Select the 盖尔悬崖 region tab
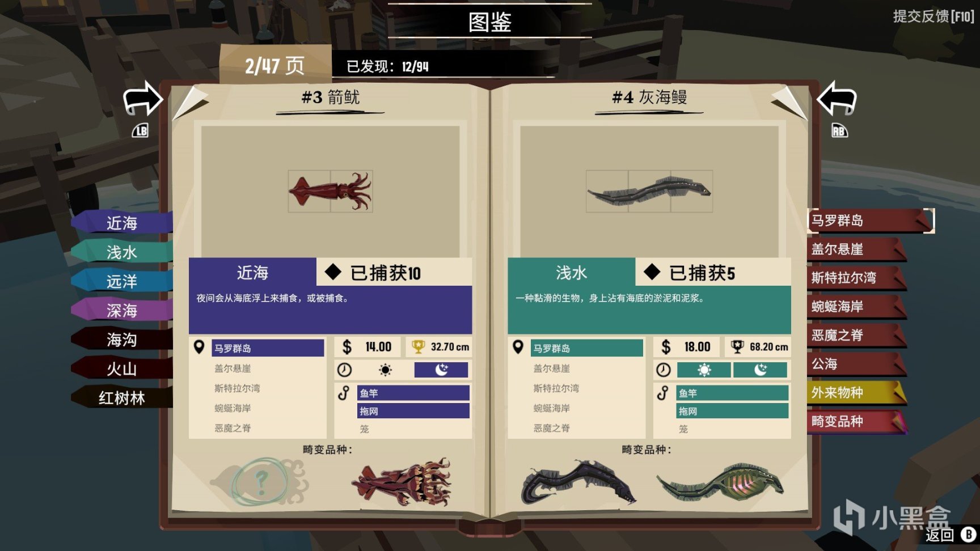Image resolution: width=980 pixels, height=551 pixels. point(856,249)
